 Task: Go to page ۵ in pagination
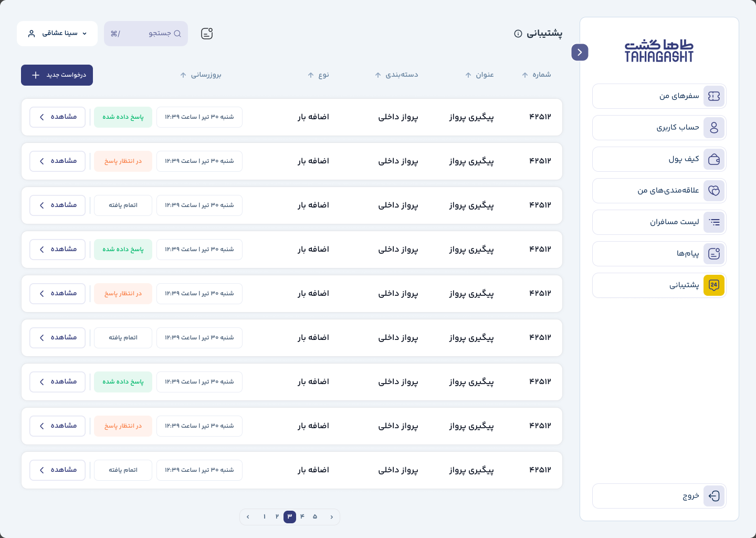(315, 517)
